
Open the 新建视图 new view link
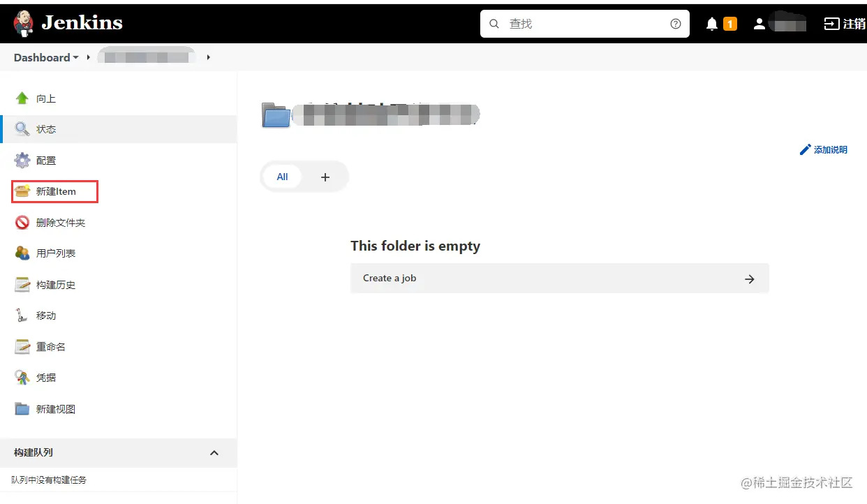56,409
